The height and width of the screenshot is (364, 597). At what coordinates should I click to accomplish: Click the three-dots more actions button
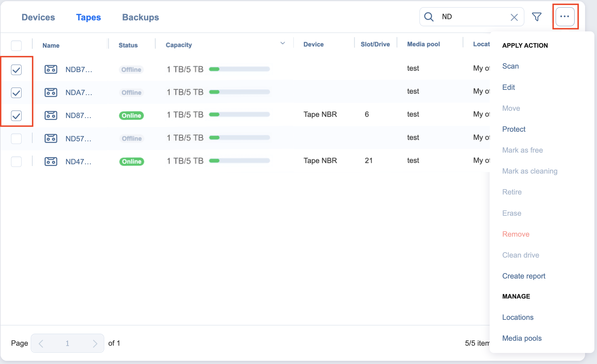point(565,17)
